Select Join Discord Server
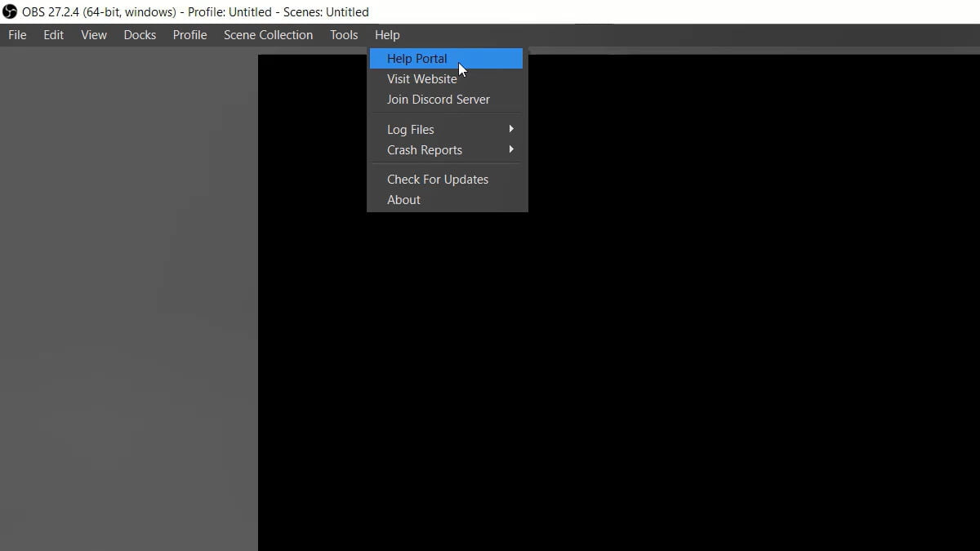 (x=446, y=100)
